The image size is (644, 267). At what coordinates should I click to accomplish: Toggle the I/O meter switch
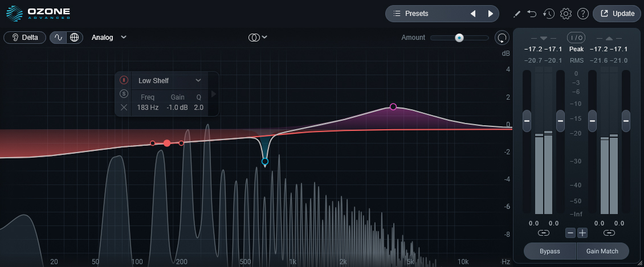[576, 38]
